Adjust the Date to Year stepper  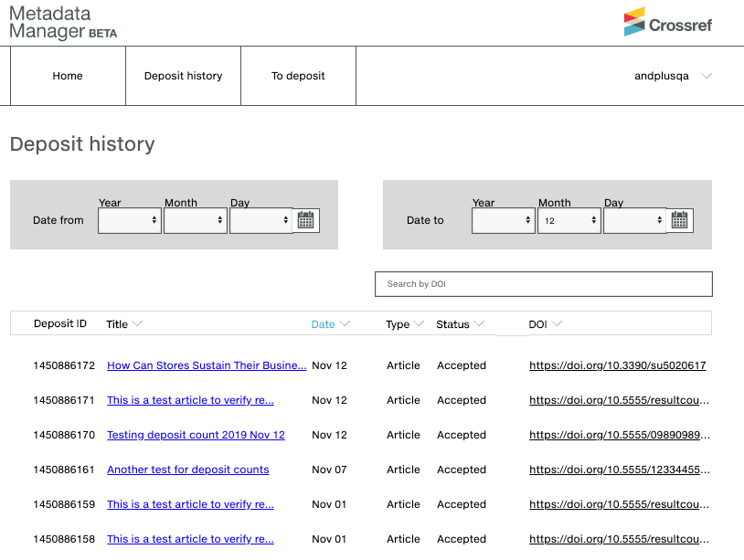pyautogui.click(x=528, y=219)
